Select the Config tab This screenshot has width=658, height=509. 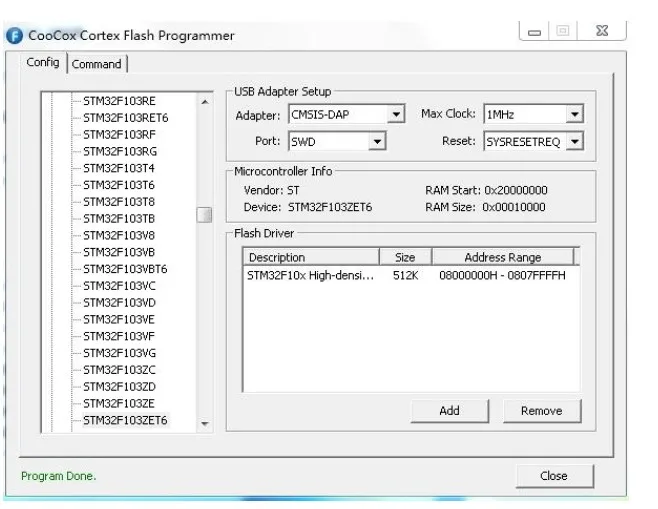43,62
